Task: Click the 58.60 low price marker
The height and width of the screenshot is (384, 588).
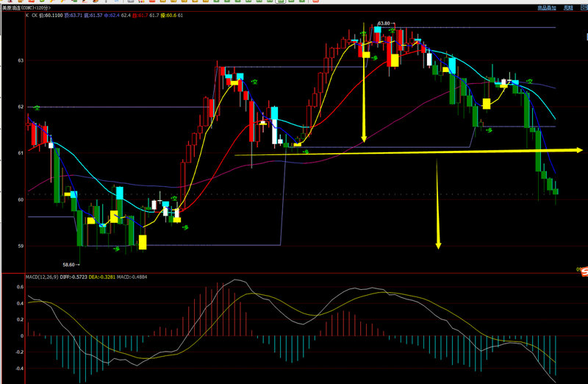Action: click(71, 263)
